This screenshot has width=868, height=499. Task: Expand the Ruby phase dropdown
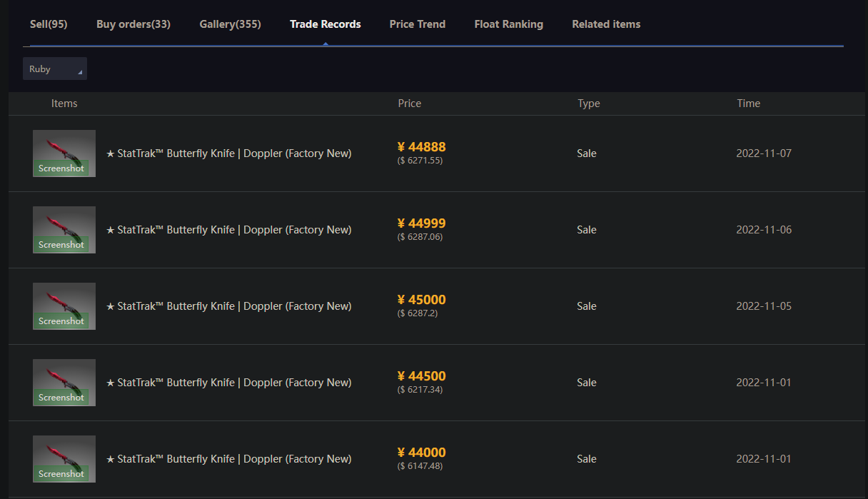click(55, 69)
